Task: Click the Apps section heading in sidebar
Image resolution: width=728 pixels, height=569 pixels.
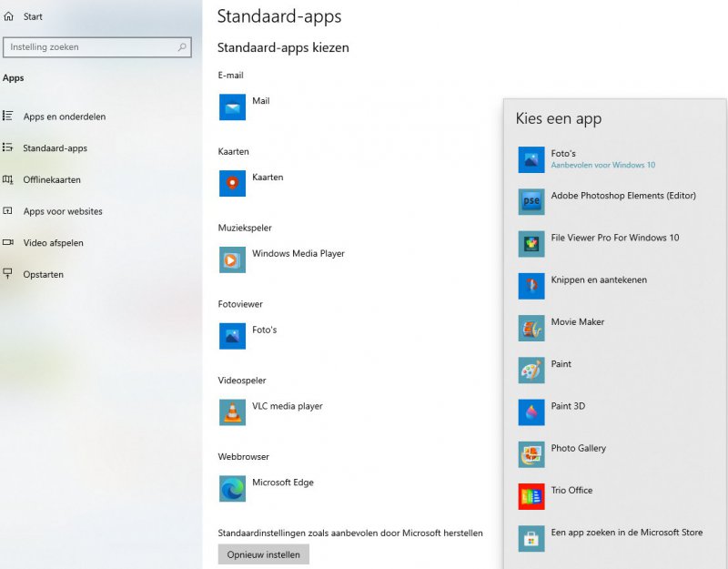Action: (x=13, y=78)
